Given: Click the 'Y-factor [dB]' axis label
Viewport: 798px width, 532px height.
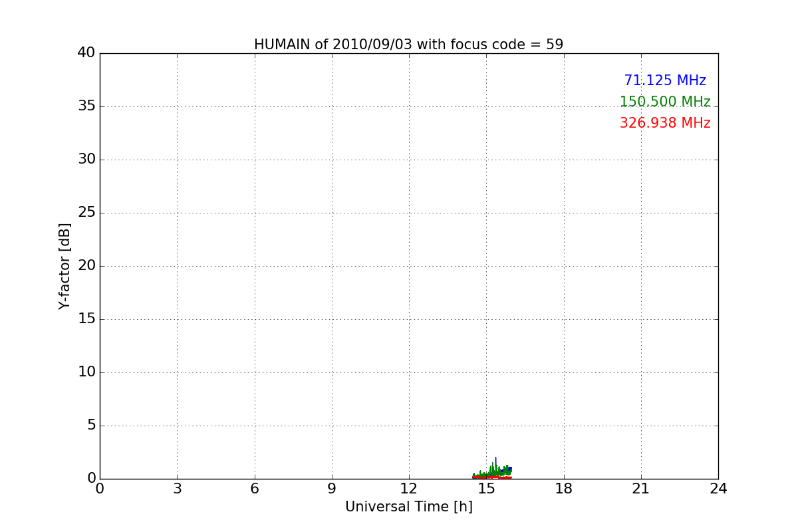Looking at the screenshot, I should (x=65, y=266).
